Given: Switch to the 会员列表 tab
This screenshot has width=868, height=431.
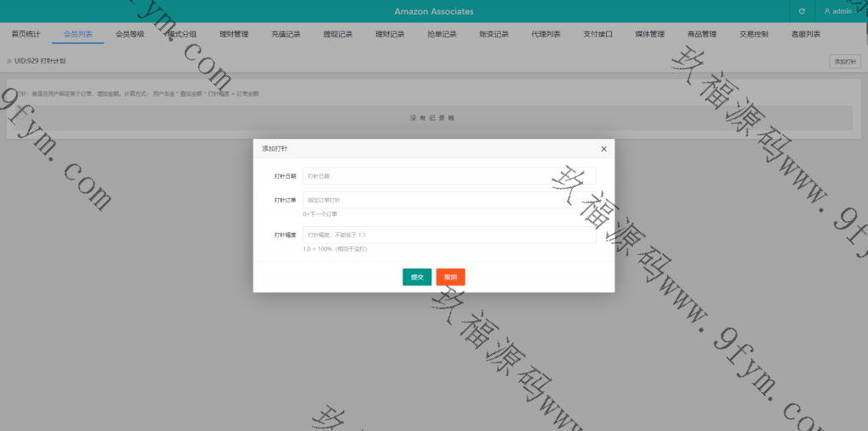Looking at the screenshot, I should 78,35.
